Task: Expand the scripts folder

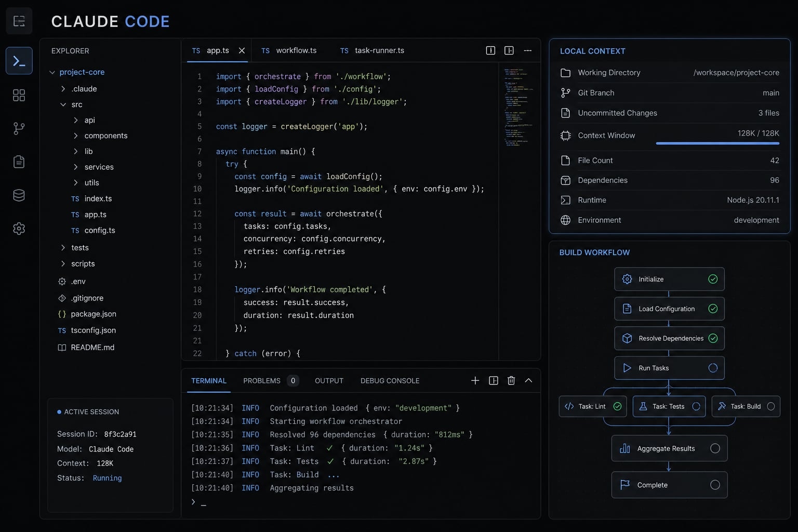Action: [63, 263]
